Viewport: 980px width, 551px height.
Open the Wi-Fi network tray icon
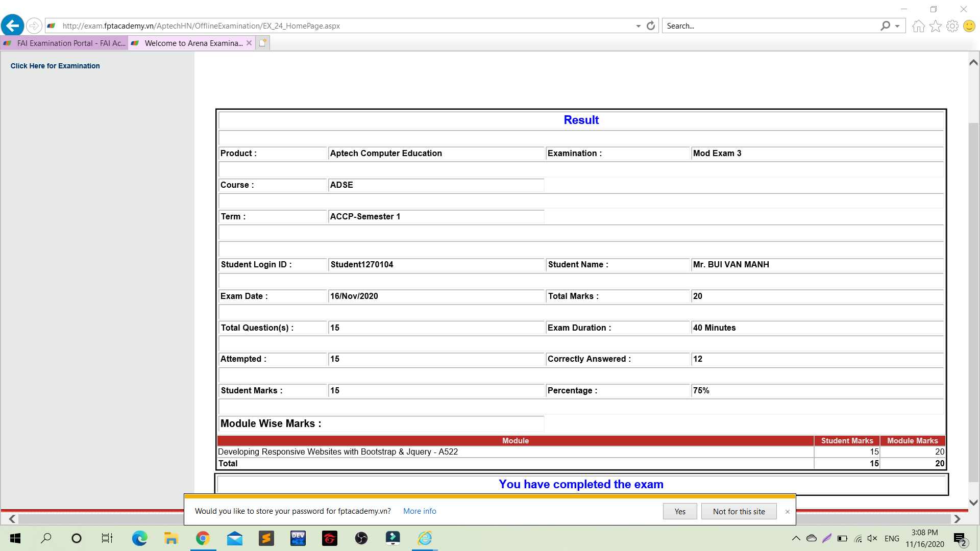858,538
